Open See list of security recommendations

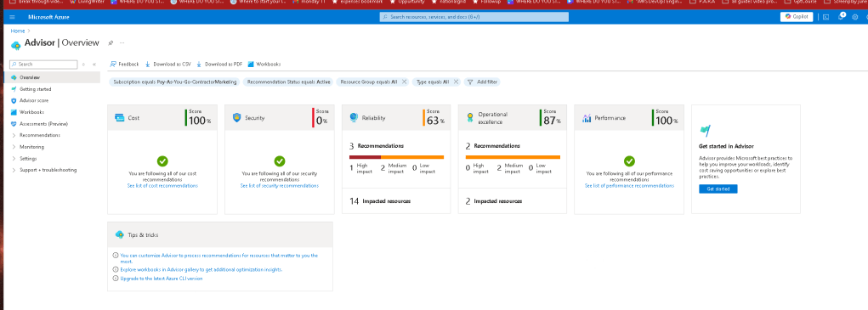click(280, 186)
